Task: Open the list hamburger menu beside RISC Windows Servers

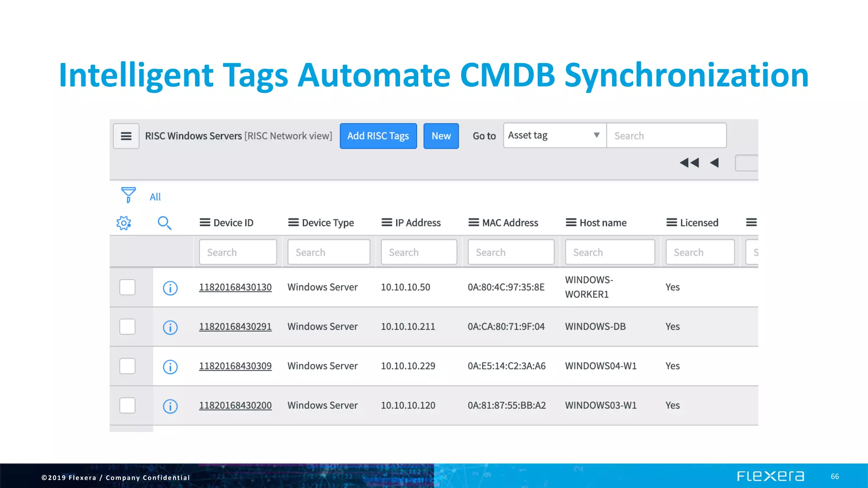Action: pos(126,136)
